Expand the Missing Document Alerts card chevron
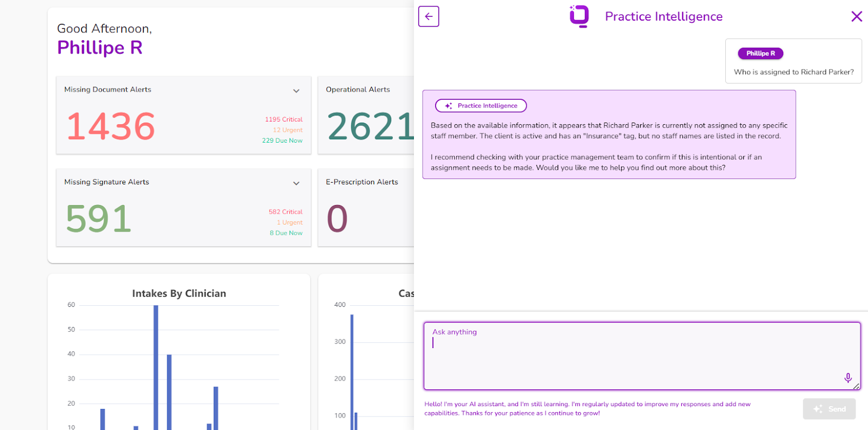 click(296, 91)
